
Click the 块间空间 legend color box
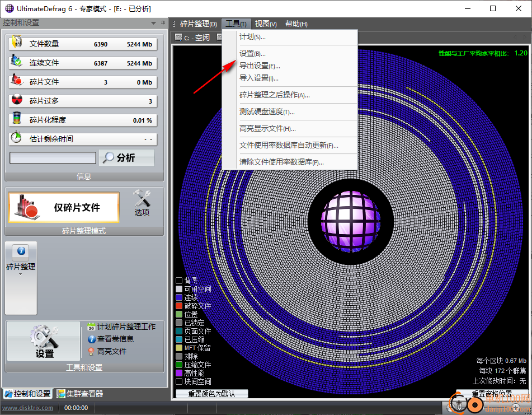coord(179,381)
